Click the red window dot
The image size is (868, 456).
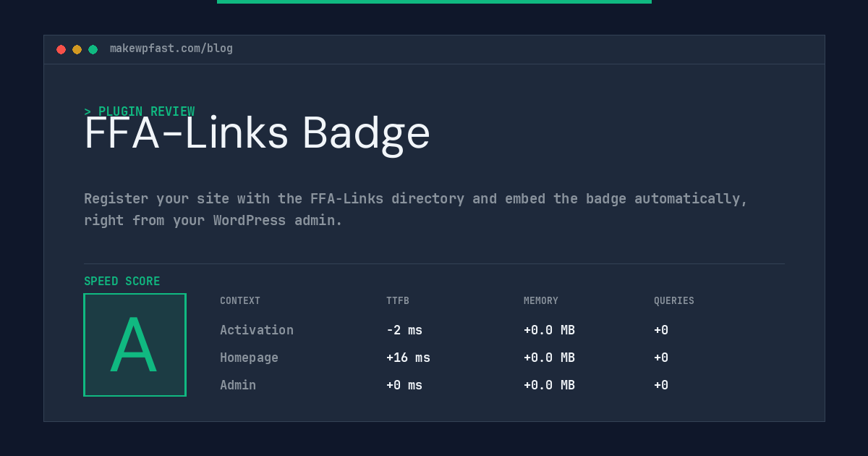pyautogui.click(x=61, y=49)
